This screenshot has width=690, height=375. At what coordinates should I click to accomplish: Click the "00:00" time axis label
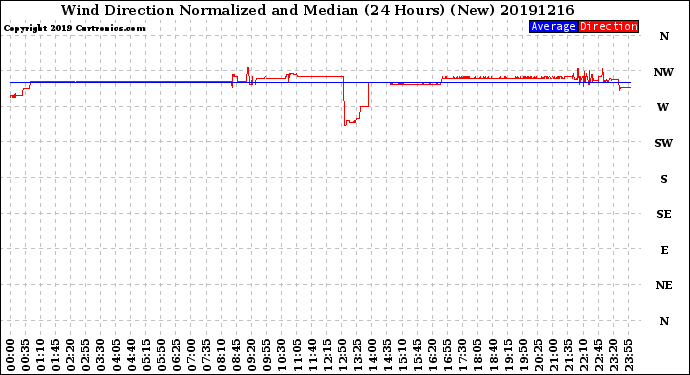tap(11, 355)
